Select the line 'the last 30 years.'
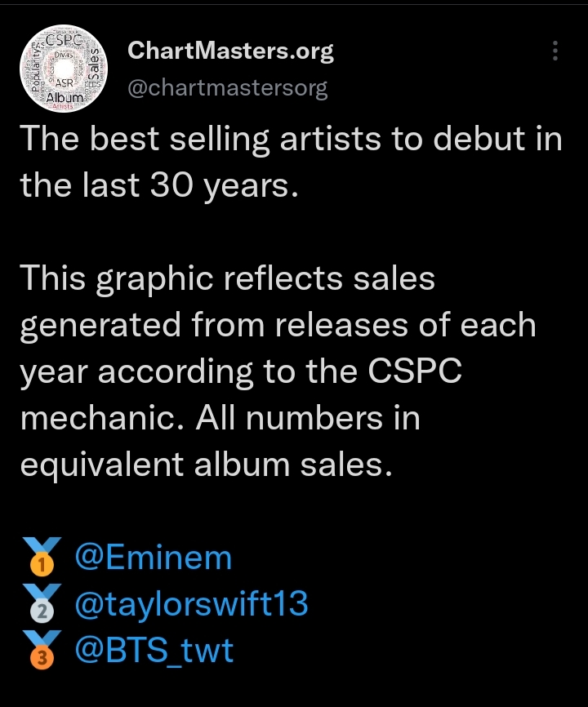The image size is (588, 707). [159, 185]
